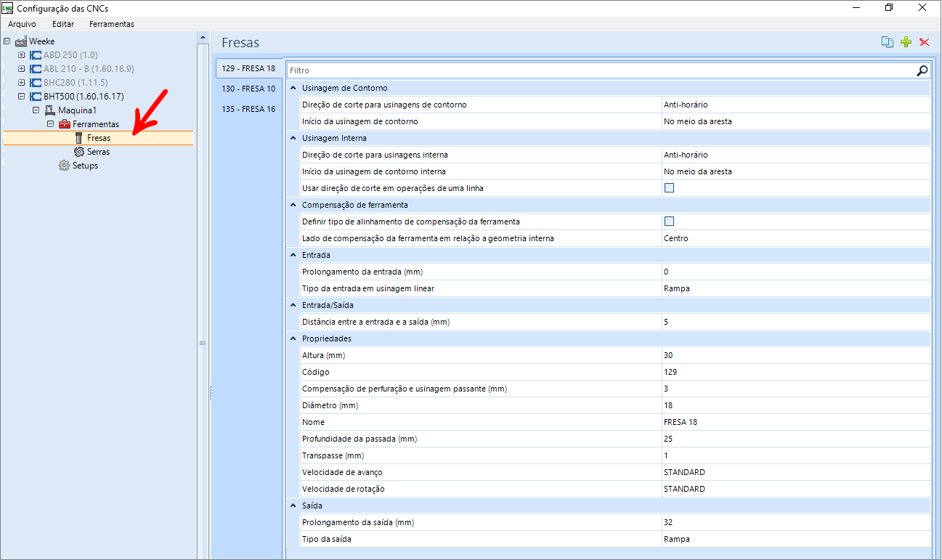This screenshot has height=560, width=942.
Task: Collapse the Usinagem Interna section
Action: click(293, 138)
